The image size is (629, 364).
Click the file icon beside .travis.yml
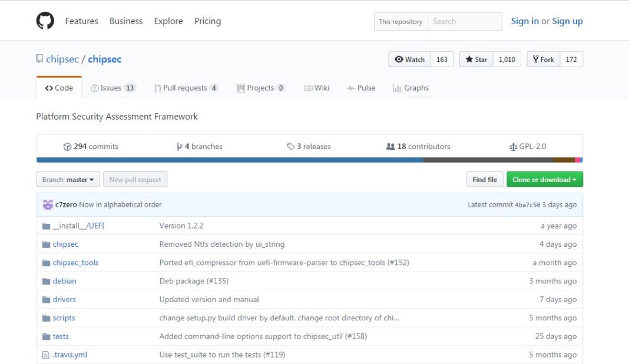[x=46, y=355]
